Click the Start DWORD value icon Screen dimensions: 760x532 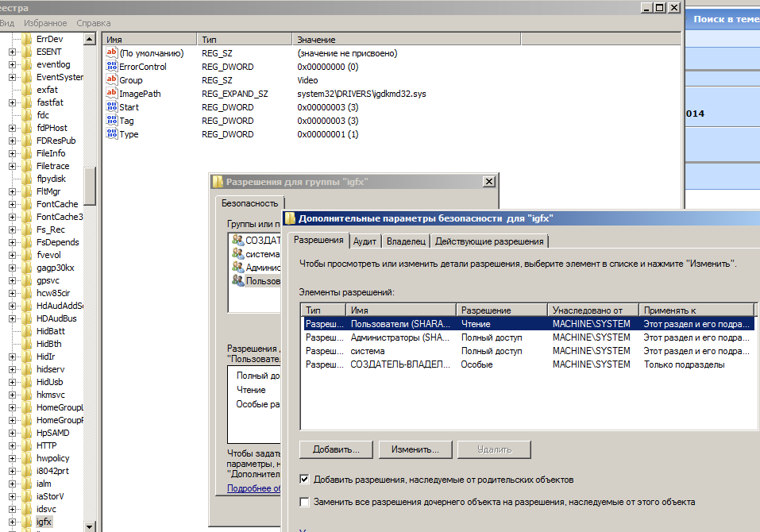pos(111,107)
